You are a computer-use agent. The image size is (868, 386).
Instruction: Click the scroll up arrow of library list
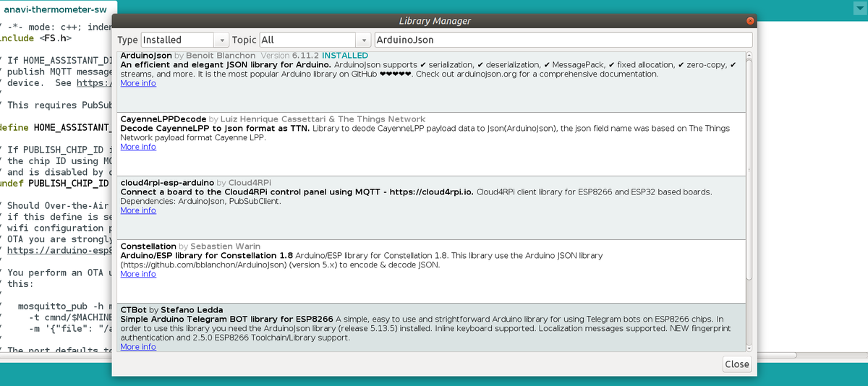[749, 55]
